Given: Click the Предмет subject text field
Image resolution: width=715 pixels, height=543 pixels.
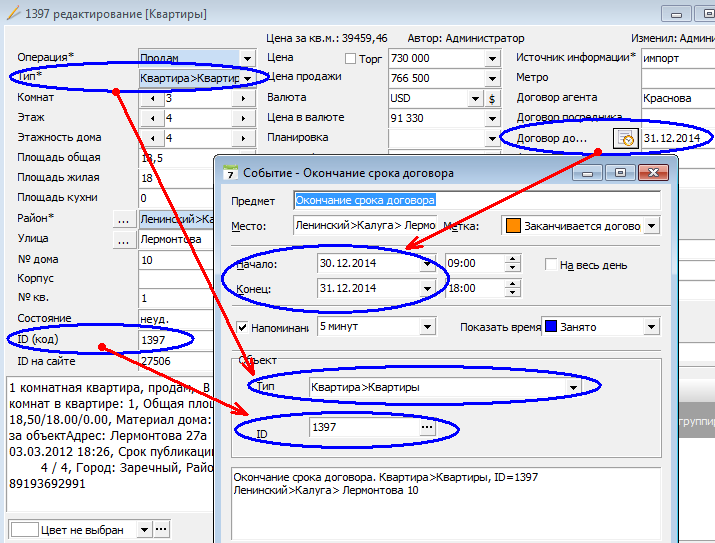Looking at the screenshot, I should pos(476,201).
